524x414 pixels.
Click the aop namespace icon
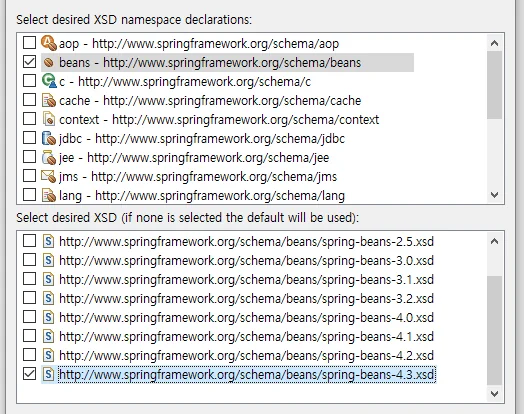[49, 43]
